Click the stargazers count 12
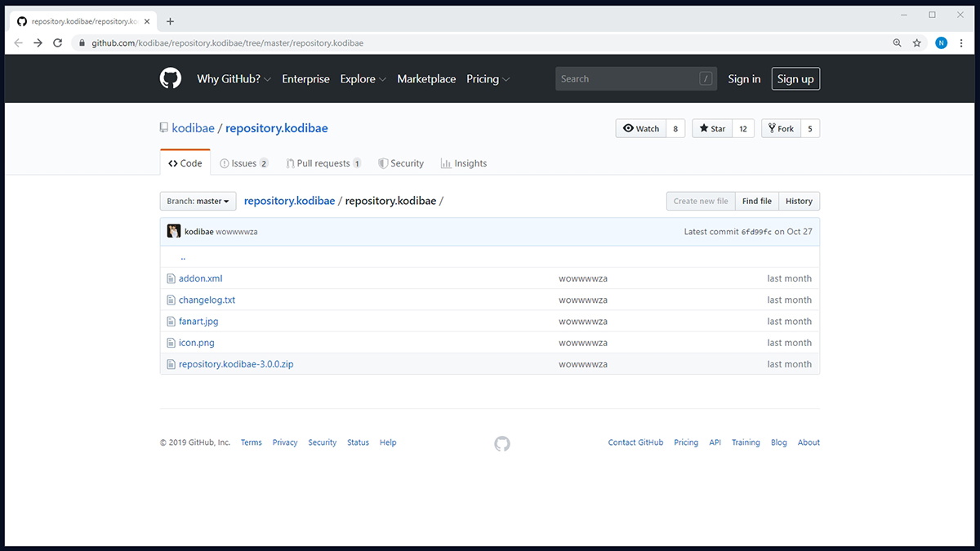This screenshot has height=551, width=980. (x=743, y=128)
